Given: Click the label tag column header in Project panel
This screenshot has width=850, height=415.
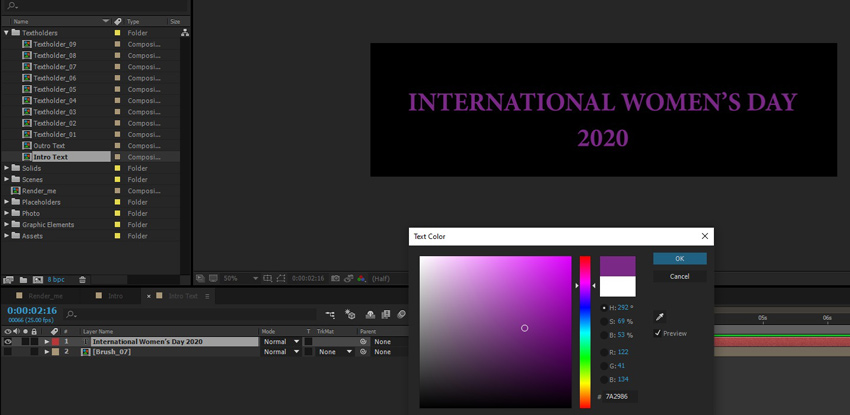Looking at the screenshot, I should 118,22.
